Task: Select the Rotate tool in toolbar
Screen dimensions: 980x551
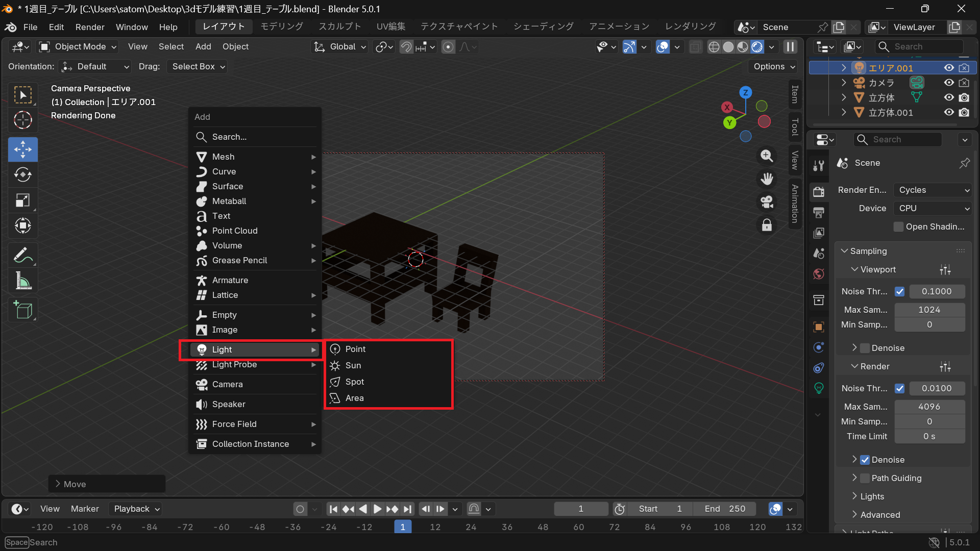Action: pos(22,175)
